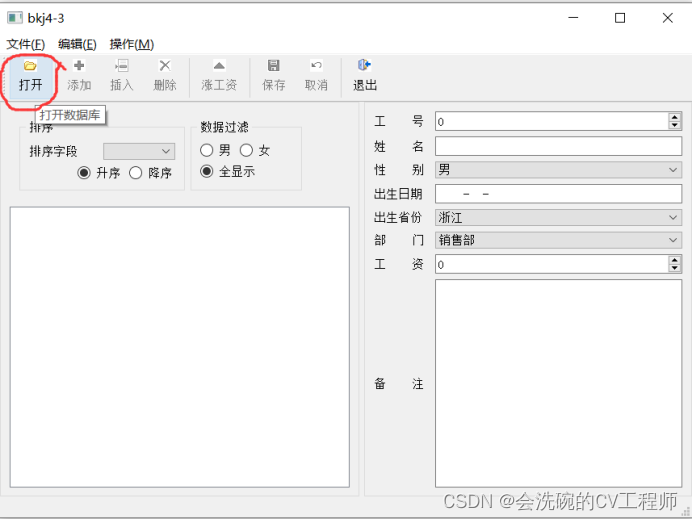This screenshot has height=520, width=693.
Task: Close the bkj4-3 window
Action: coord(668,18)
